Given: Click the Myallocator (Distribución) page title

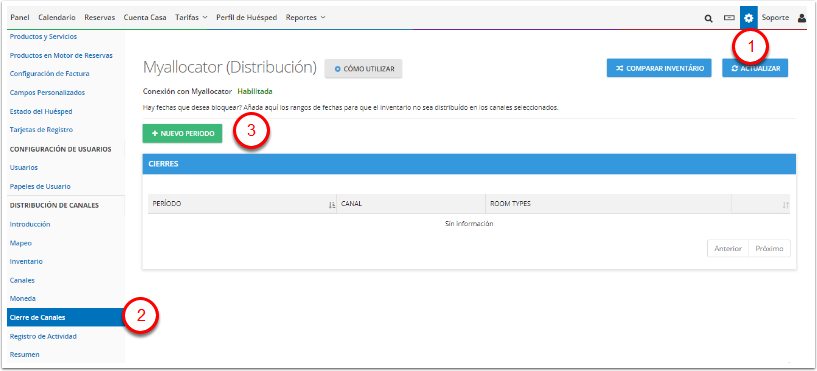Looking at the screenshot, I should click(x=230, y=68).
